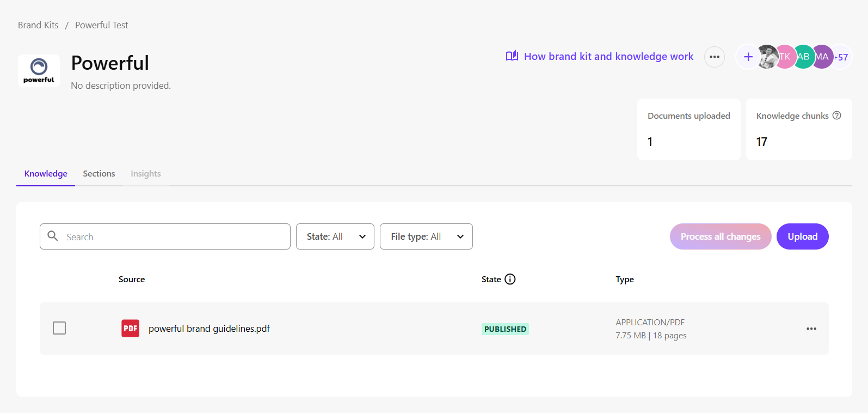Image resolution: width=868 pixels, height=413 pixels.
Task: Open the TK member avatar
Action: click(785, 57)
